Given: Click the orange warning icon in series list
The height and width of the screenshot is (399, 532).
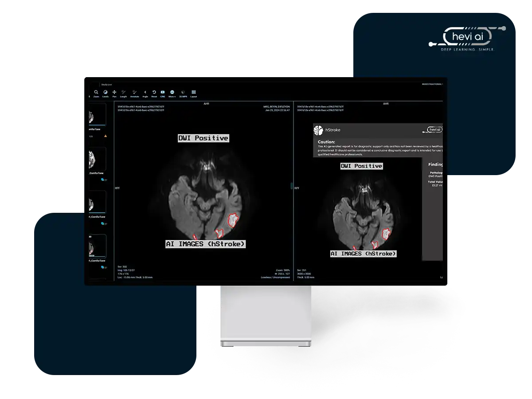Looking at the screenshot, I should click(x=105, y=136).
